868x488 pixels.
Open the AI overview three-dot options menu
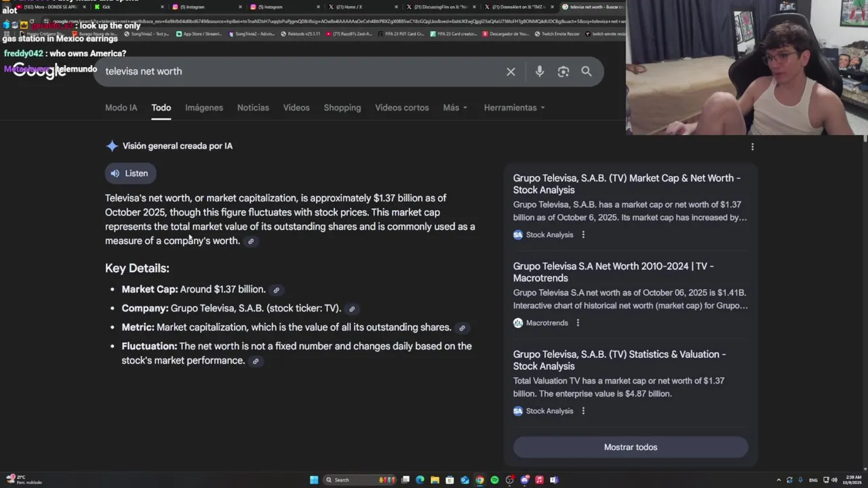tap(752, 146)
